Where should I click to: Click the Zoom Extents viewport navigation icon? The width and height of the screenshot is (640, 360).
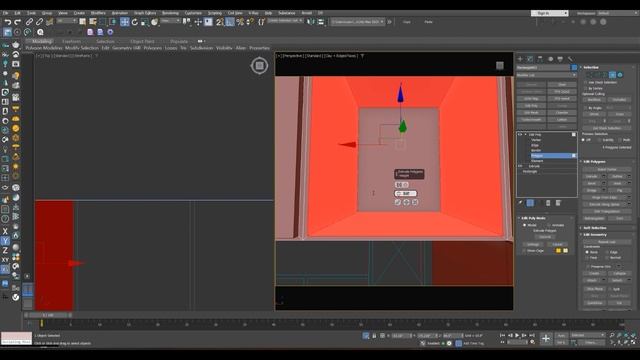[626, 336]
